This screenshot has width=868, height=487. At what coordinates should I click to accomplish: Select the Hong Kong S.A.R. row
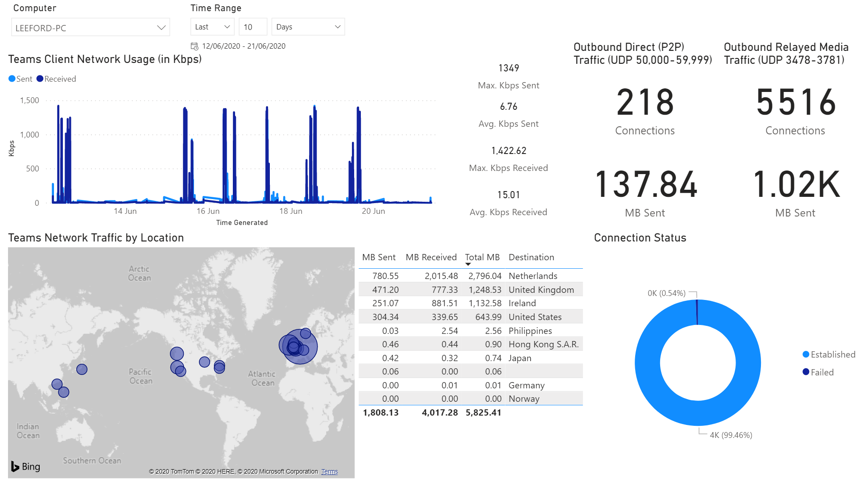click(471, 344)
